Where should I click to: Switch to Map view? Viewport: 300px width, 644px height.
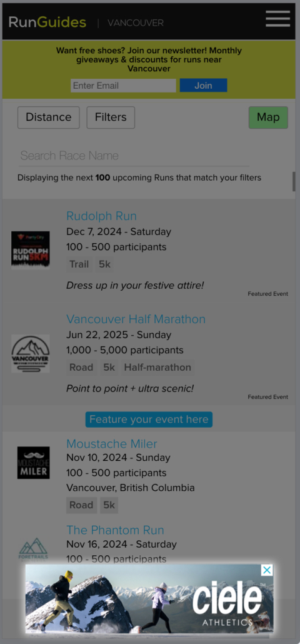click(268, 118)
